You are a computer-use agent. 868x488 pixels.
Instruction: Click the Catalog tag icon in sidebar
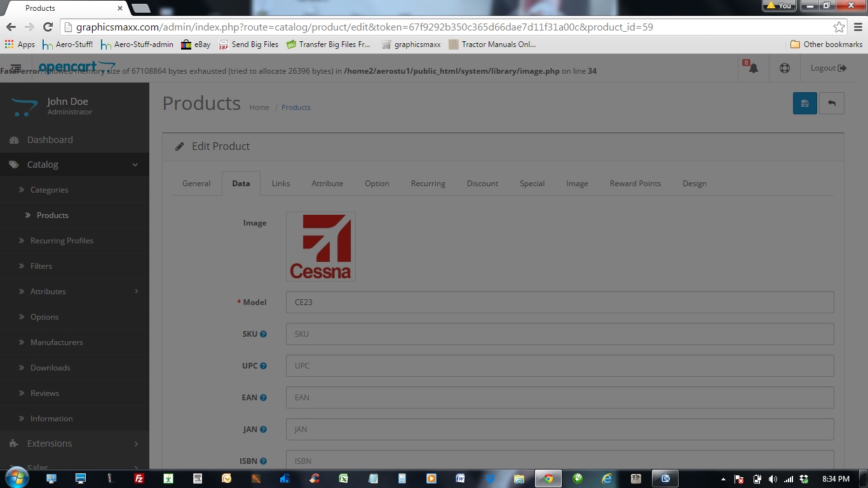click(14, 165)
